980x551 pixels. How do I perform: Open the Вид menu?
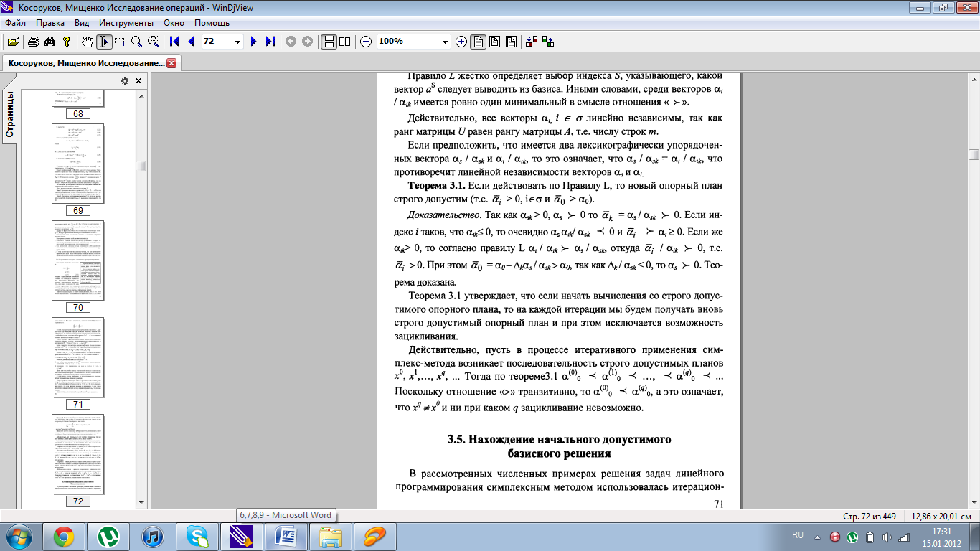coord(82,23)
